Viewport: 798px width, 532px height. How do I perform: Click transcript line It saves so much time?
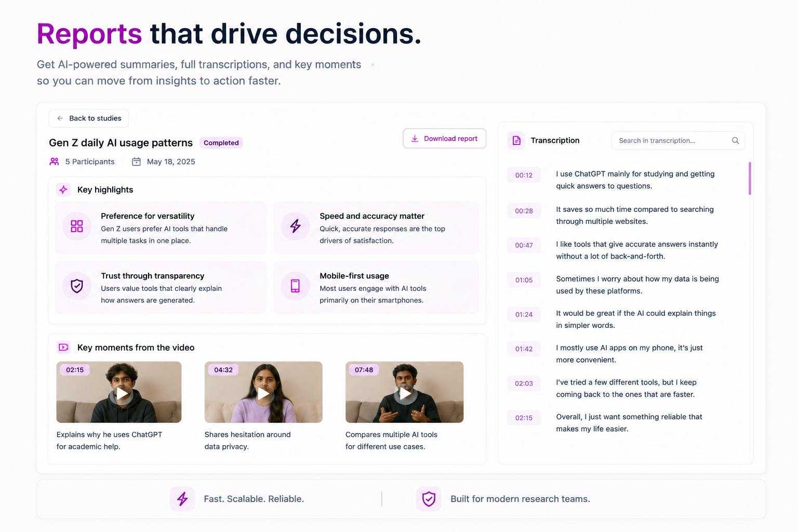click(635, 215)
